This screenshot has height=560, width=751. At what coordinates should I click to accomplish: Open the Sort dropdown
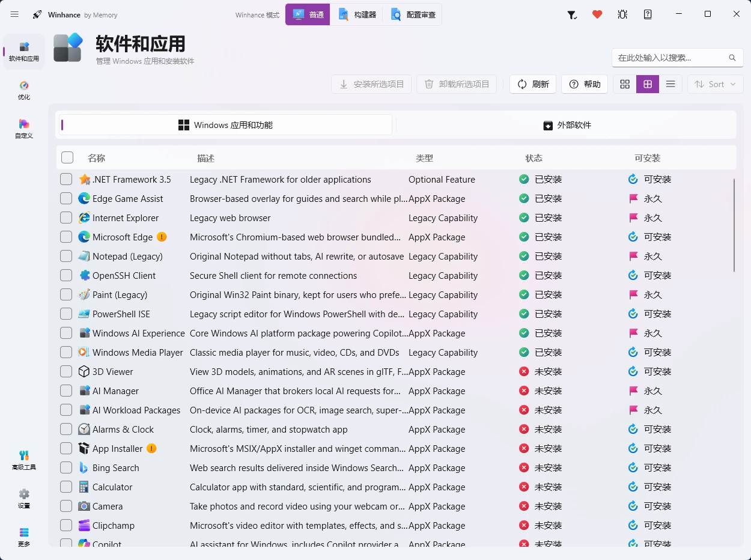tap(716, 84)
